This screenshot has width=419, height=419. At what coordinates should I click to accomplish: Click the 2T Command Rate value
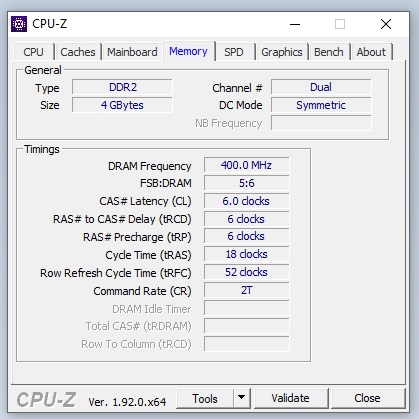[246, 290]
